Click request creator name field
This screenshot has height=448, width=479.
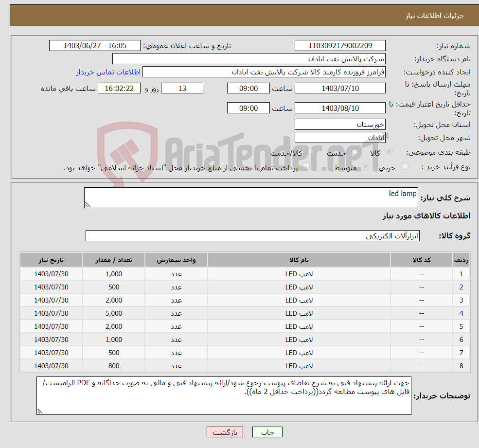click(264, 72)
